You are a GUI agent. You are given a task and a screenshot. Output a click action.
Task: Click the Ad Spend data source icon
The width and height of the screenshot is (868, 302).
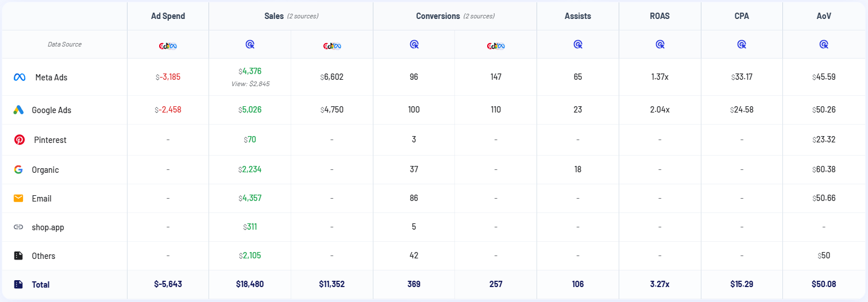pyautogui.click(x=168, y=45)
